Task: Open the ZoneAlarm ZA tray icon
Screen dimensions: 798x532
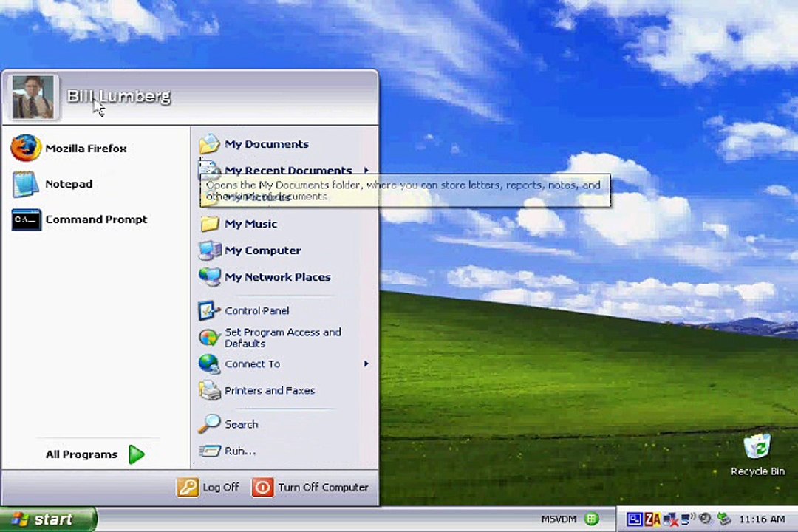Action: (652, 519)
